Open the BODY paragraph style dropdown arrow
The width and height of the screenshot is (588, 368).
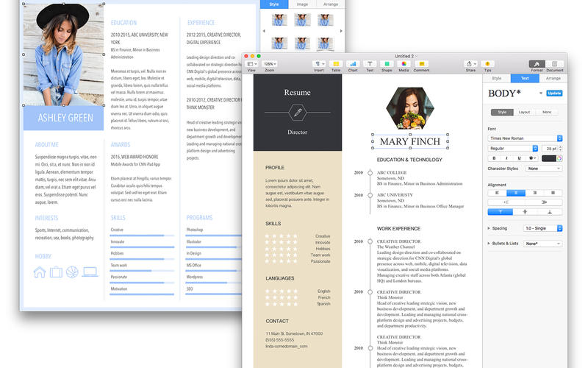tap(541, 93)
